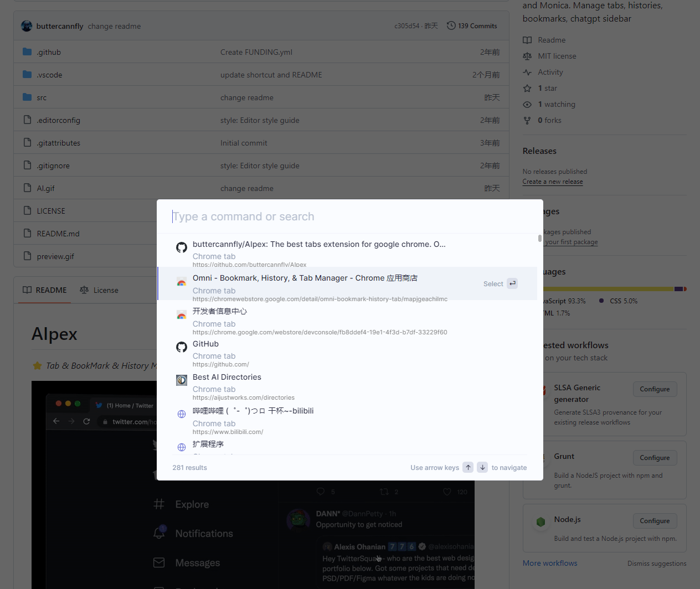Open the 'Create FUNDING.yml' commit message
Screen dimensions: 700x589
[256, 52]
